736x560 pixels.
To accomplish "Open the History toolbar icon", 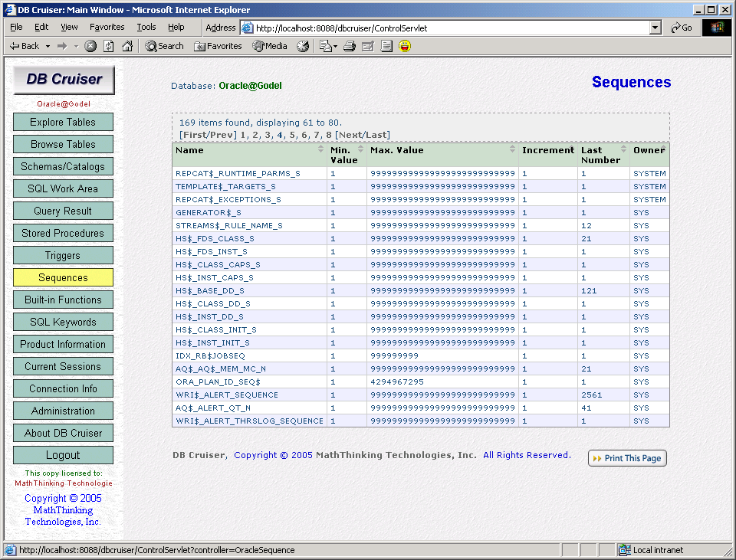I will coord(303,46).
